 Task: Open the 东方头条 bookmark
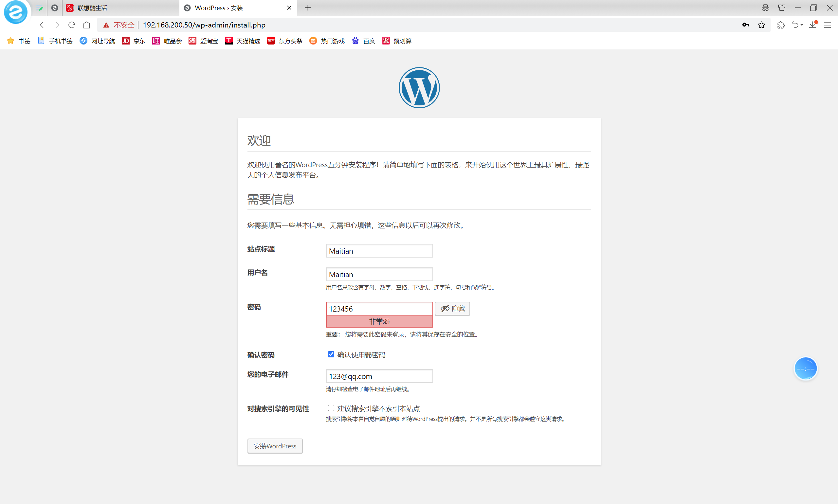coord(285,41)
